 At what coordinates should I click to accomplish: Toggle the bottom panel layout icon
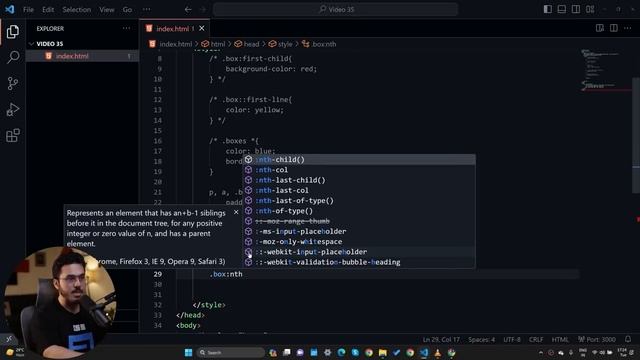562,9
